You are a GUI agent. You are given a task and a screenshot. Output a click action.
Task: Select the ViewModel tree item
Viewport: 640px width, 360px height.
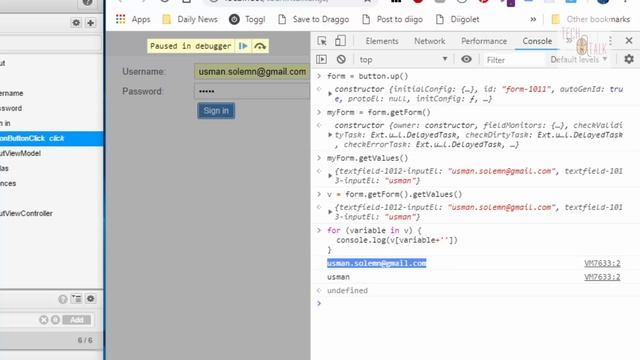click(x=20, y=153)
